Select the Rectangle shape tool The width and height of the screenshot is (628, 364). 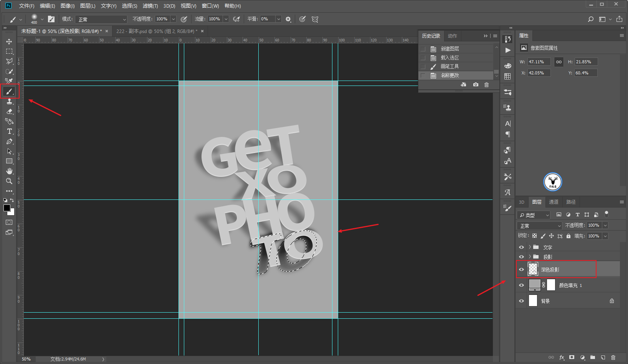pos(9,161)
